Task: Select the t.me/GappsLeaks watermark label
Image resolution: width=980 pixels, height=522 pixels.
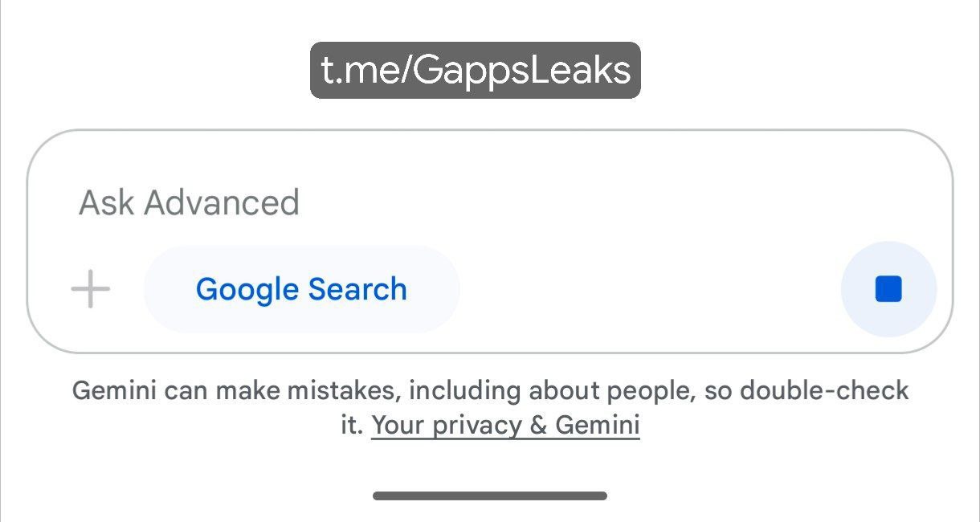Action: [476, 71]
